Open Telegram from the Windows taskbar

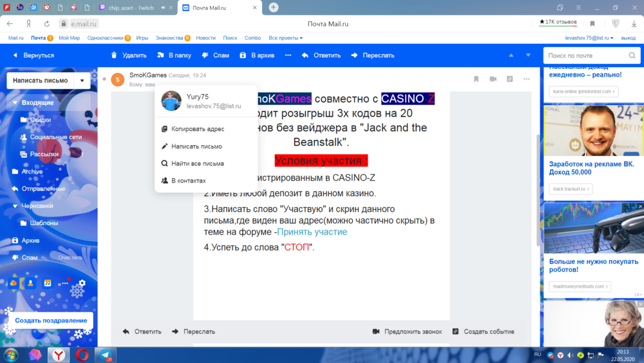(x=106, y=355)
